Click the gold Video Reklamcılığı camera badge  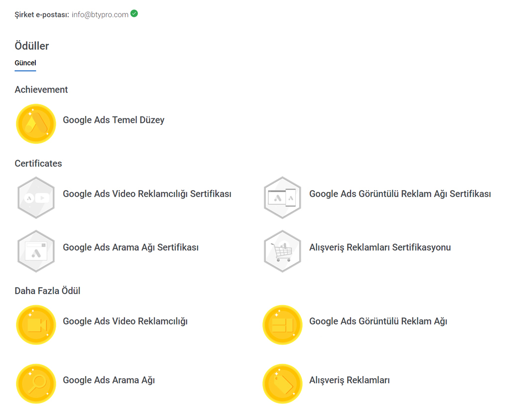coord(36,324)
